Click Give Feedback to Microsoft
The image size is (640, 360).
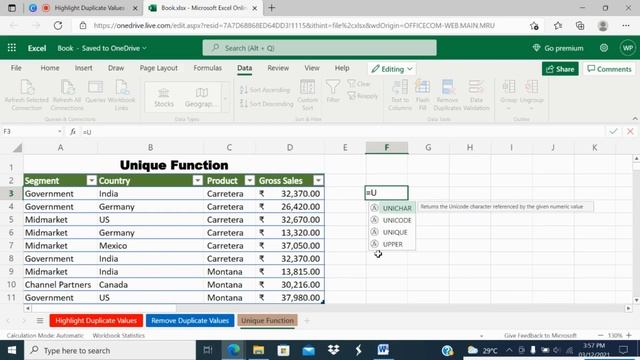pos(540,336)
